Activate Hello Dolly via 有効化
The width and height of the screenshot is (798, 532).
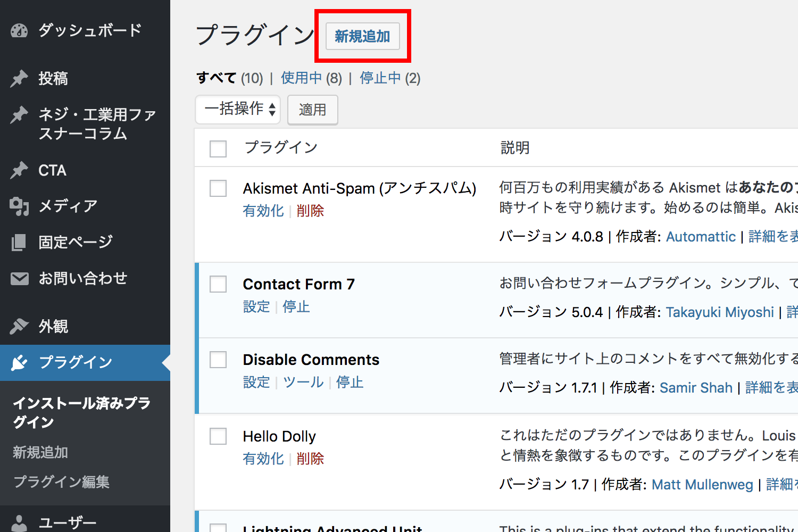point(263,459)
